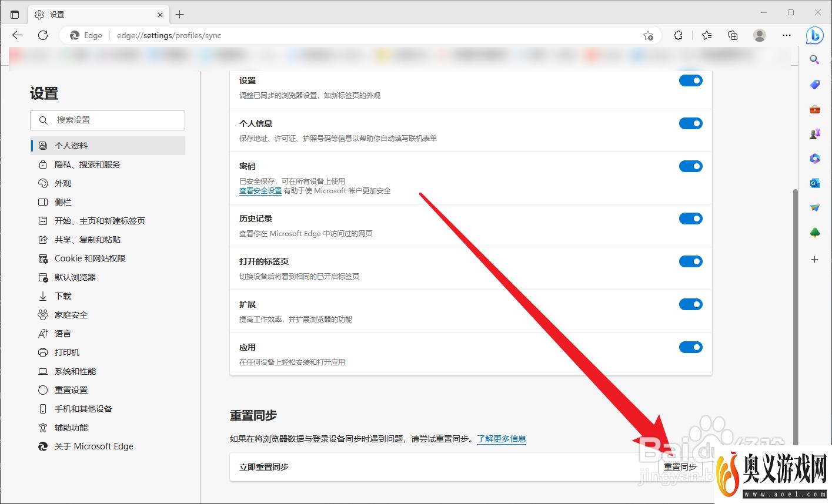Open 共享、复制和粘贴 settings
Viewport: 832px width, 504px height.
(x=108, y=240)
